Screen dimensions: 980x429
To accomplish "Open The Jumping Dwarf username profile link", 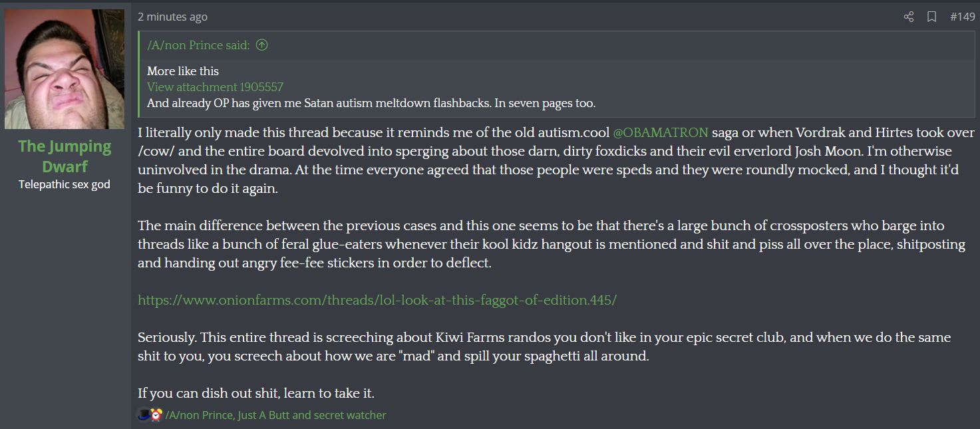I will coord(65,156).
